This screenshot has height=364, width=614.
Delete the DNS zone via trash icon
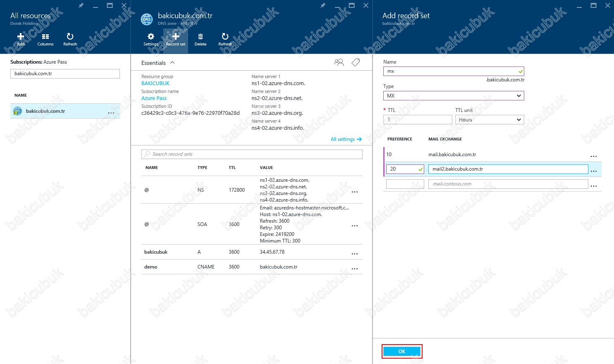(x=201, y=37)
